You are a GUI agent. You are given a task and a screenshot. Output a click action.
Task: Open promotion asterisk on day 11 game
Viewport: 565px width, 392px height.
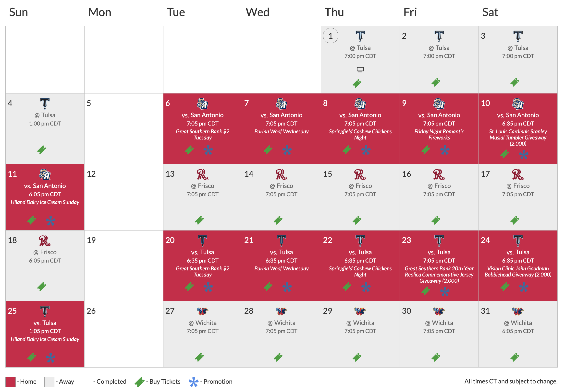[50, 220]
